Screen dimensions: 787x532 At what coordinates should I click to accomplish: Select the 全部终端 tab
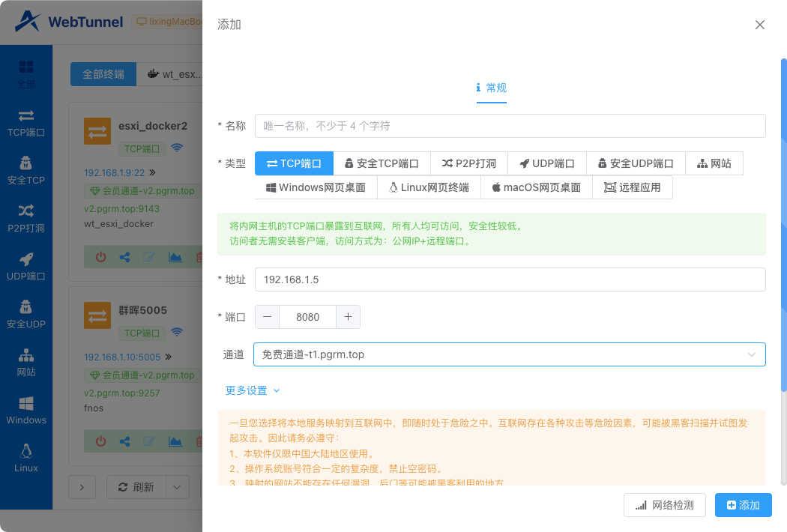(x=103, y=74)
